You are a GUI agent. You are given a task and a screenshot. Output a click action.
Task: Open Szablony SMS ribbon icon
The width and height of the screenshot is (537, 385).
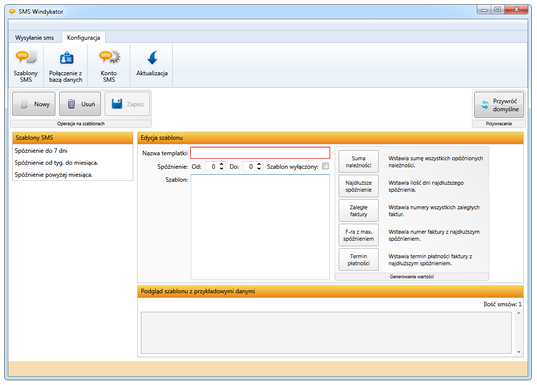[x=26, y=66]
